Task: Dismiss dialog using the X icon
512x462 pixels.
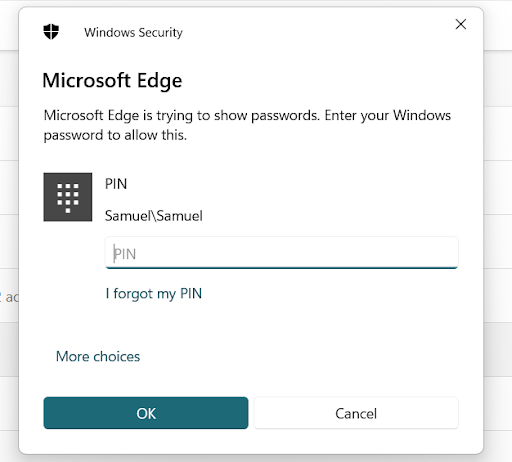Action: pyautogui.click(x=461, y=24)
